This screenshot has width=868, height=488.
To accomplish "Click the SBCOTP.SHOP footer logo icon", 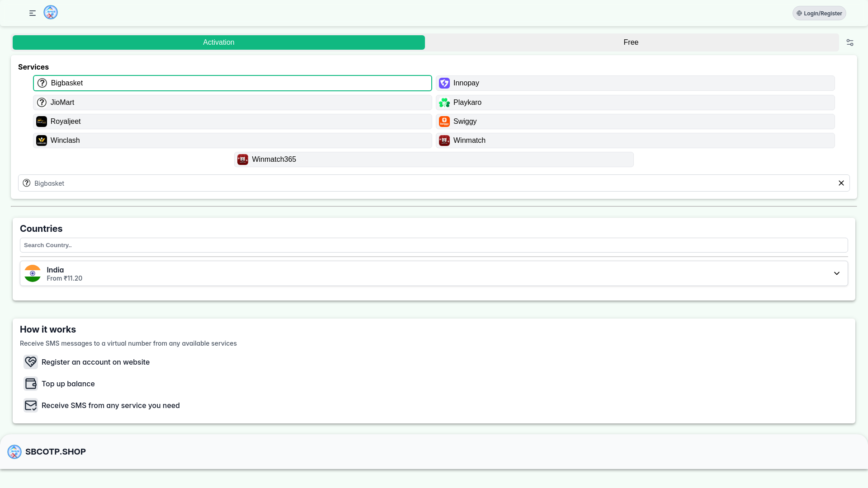I will [14, 452].
